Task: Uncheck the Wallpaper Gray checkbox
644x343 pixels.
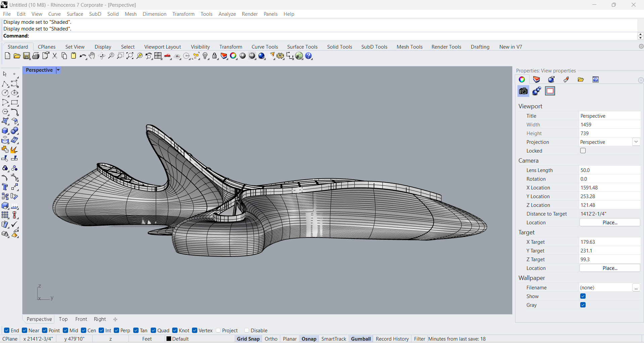Action: point(583,305)
